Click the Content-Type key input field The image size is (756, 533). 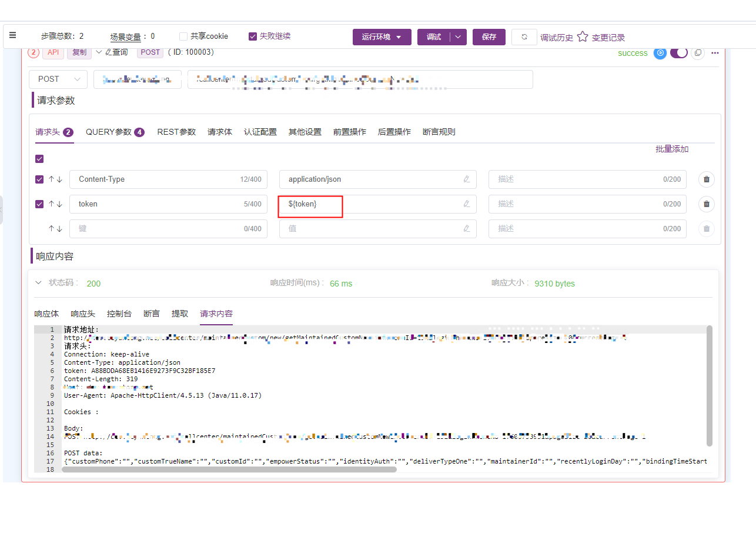(x=168, y=179)
